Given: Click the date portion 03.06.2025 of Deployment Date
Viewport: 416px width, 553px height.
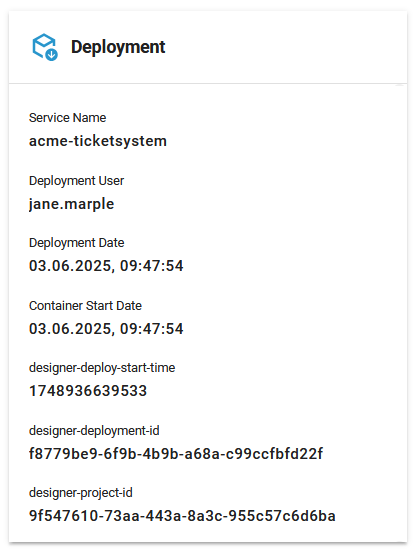Looking at the screenshot, I should 72,266.
